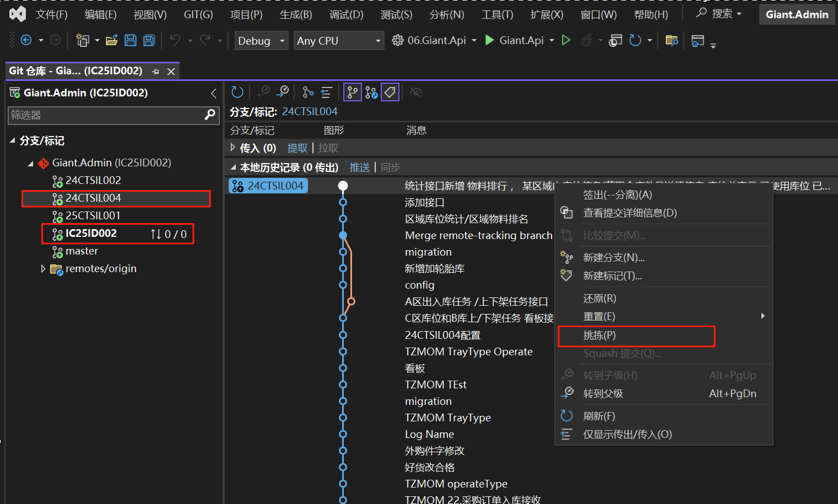Click the go to parent commit icon
Viewport: 838px width, 504px height.
(283, 92)
